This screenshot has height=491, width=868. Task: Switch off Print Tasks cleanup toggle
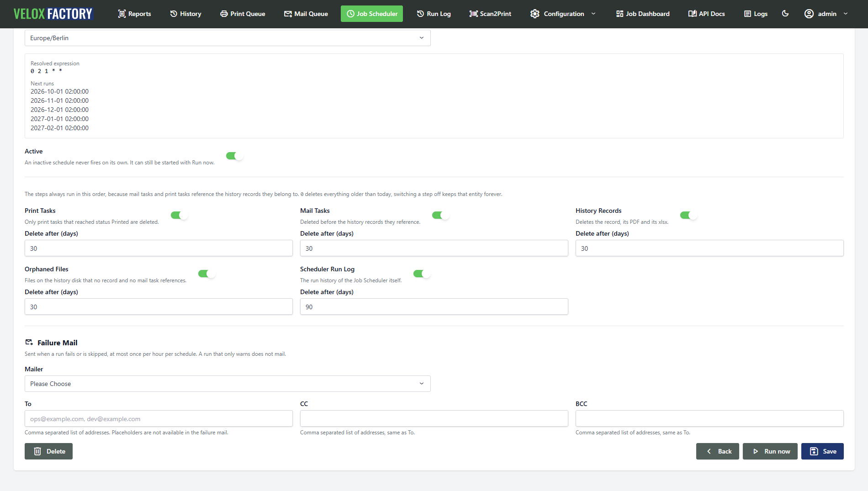coord(179,216)
